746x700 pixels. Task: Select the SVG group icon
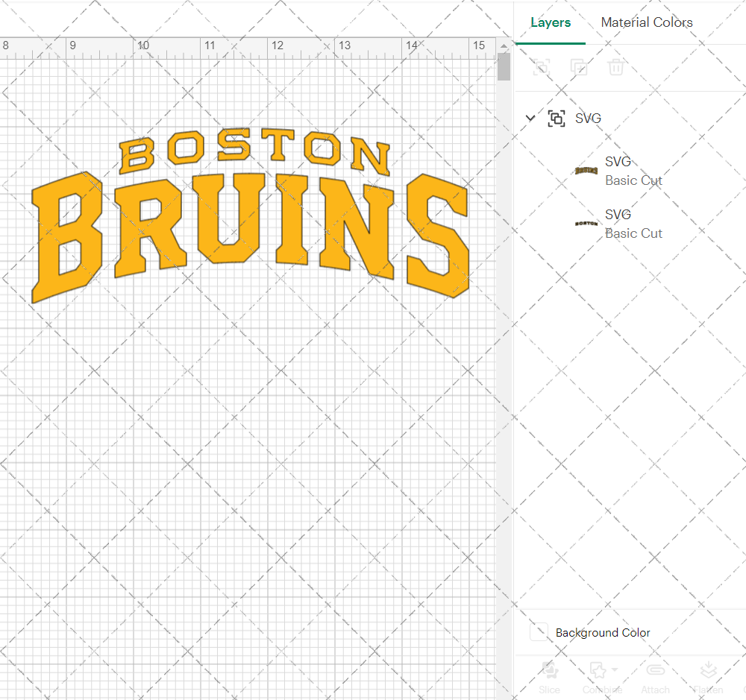point(557,118)
